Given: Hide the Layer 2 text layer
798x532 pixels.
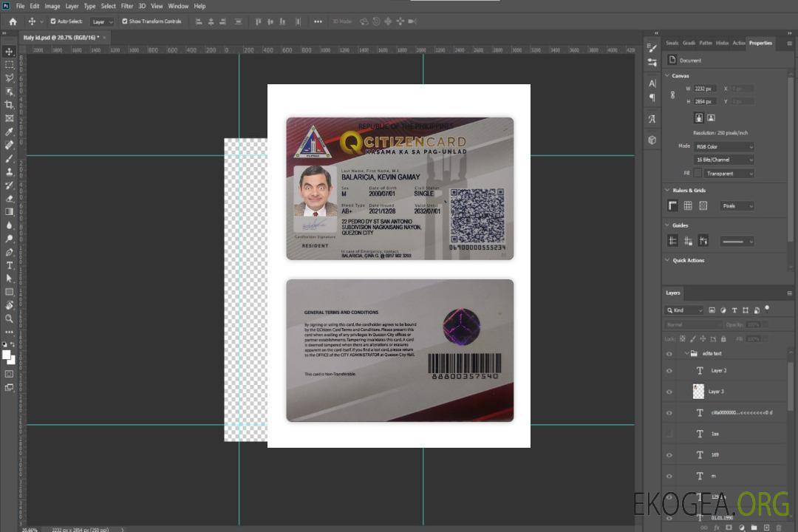Looking at the screenshot, I should (669, 371).
